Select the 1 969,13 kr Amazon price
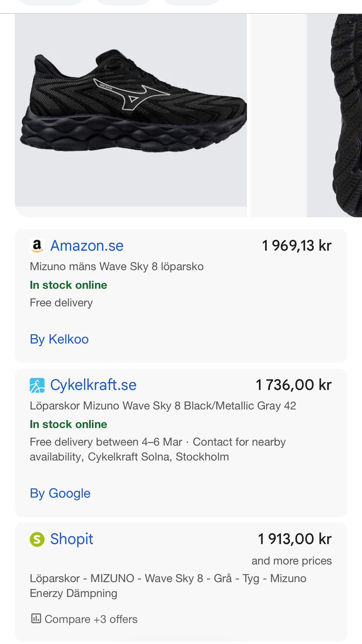 296,246
